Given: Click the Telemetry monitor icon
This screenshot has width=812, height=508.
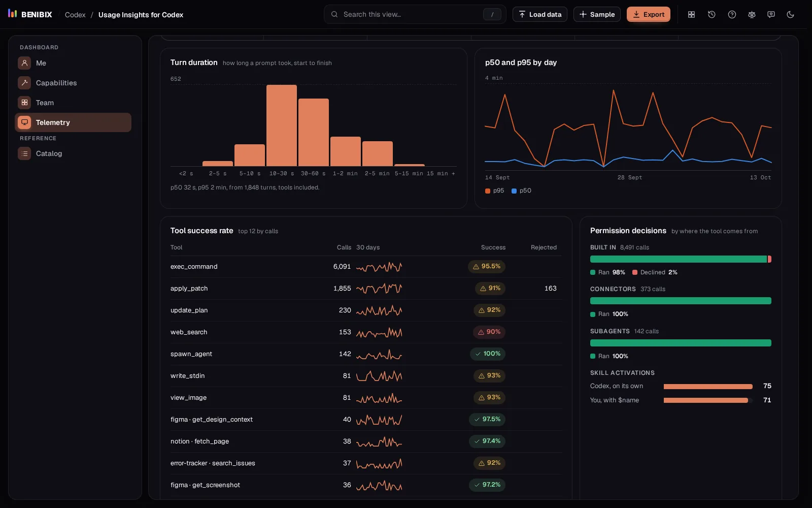Looking at the screenshot, I should [24, 122].
